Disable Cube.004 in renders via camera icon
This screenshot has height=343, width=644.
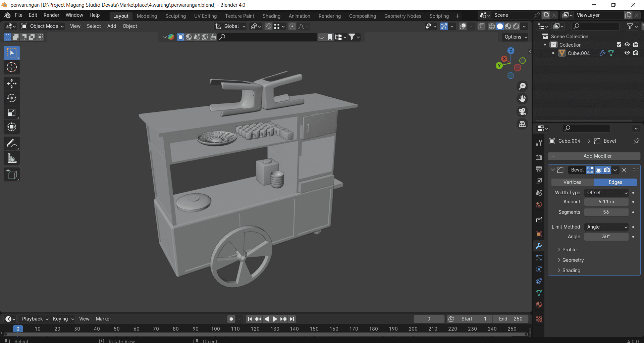tap(636, 53)
